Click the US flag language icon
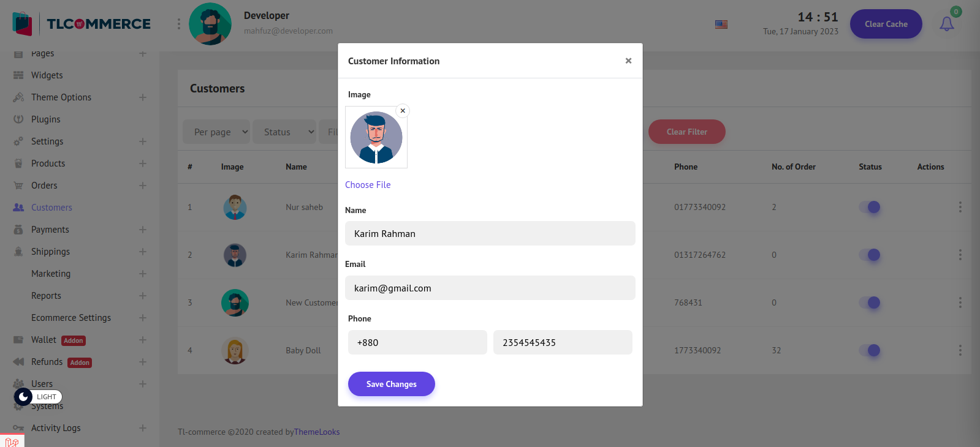This screenshot has height=447, width=980. 721,24
